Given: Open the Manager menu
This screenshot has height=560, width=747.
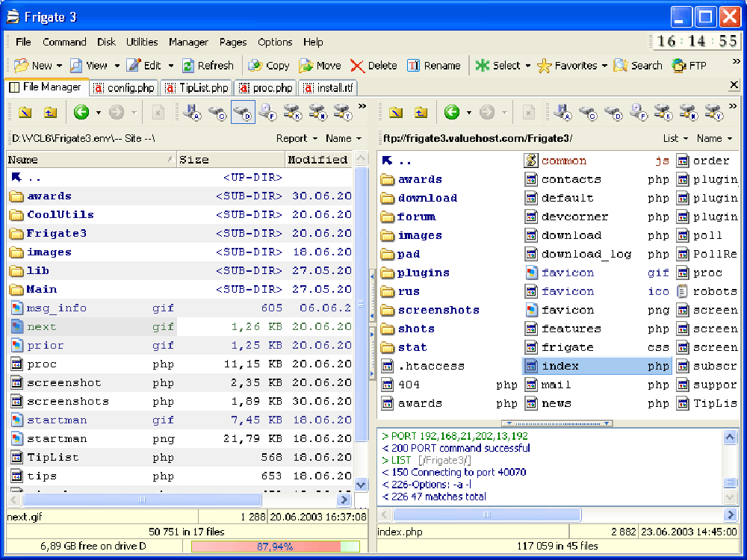Looking at the screenshot, I should tap(189, 42).
